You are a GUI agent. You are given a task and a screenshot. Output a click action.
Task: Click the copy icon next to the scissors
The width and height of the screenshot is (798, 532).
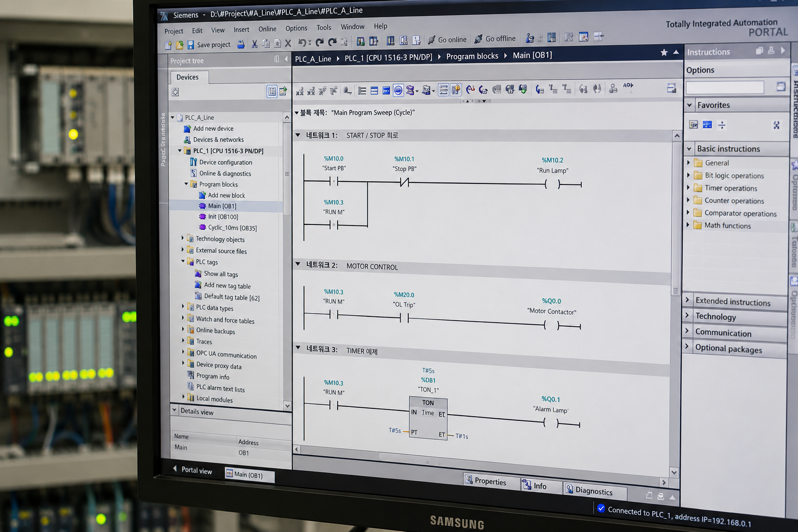click(265, 44)
